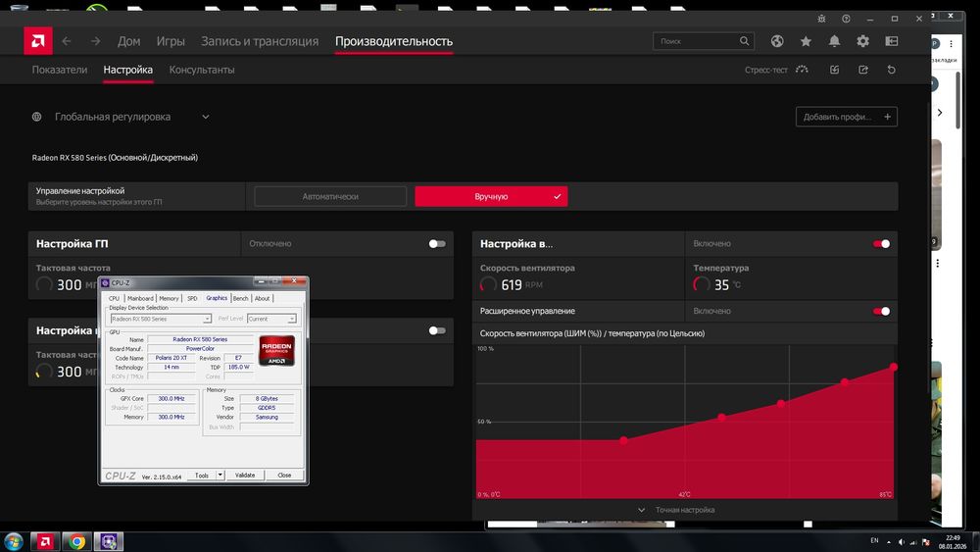Switch to Memory tab in CPU-Z
Viewport: 980px width, 552px height.
click(169, 298)
